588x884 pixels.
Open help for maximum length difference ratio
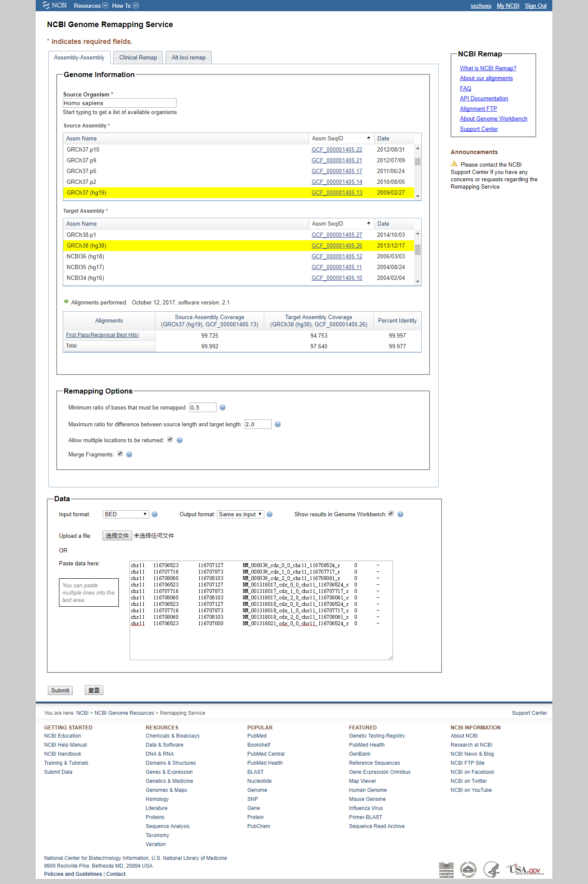coord(278,424)
